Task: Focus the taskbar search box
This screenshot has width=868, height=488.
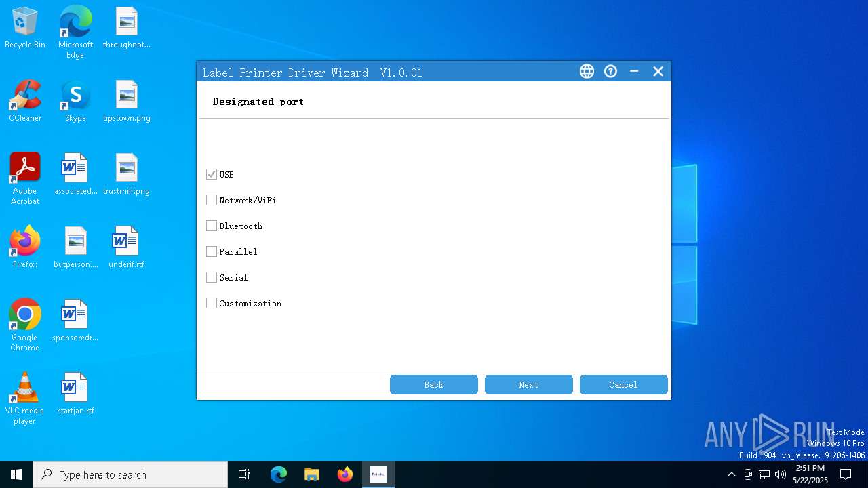Action: [x=130, y=474]
